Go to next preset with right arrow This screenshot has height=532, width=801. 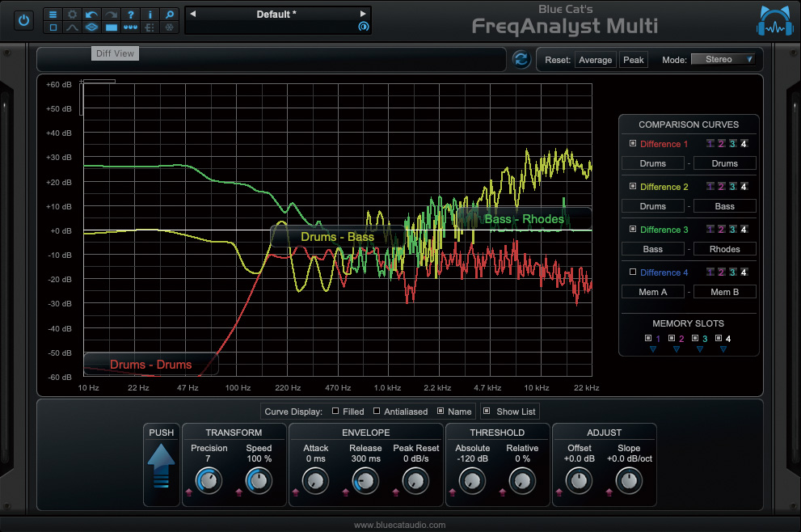coord(363,14)
